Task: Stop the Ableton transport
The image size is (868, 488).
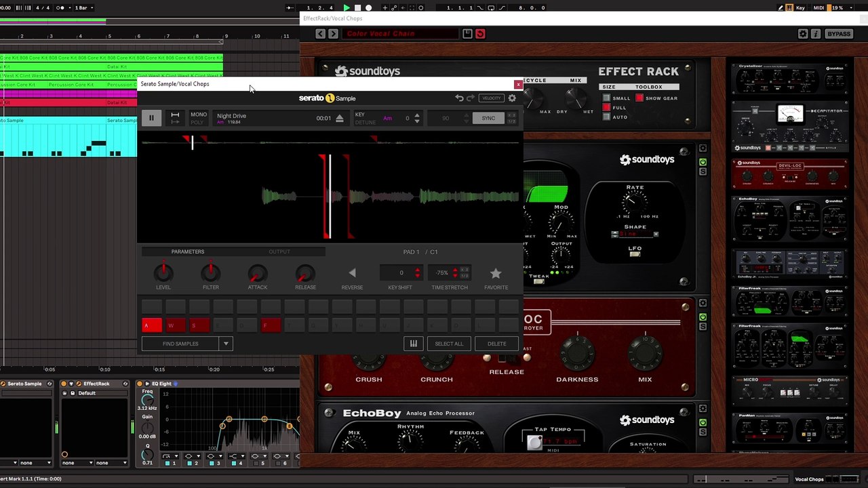Action: [x=357, y=7]
